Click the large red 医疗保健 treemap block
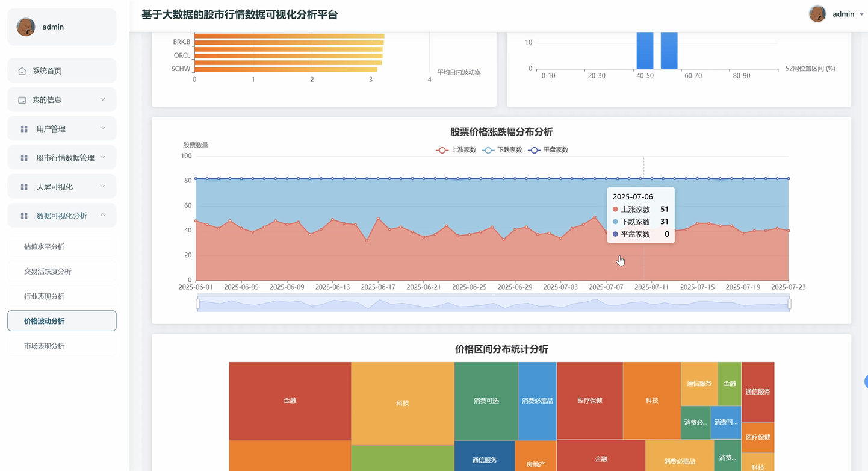868x471 pixels. pyautogui.click(x=590, y=401)
